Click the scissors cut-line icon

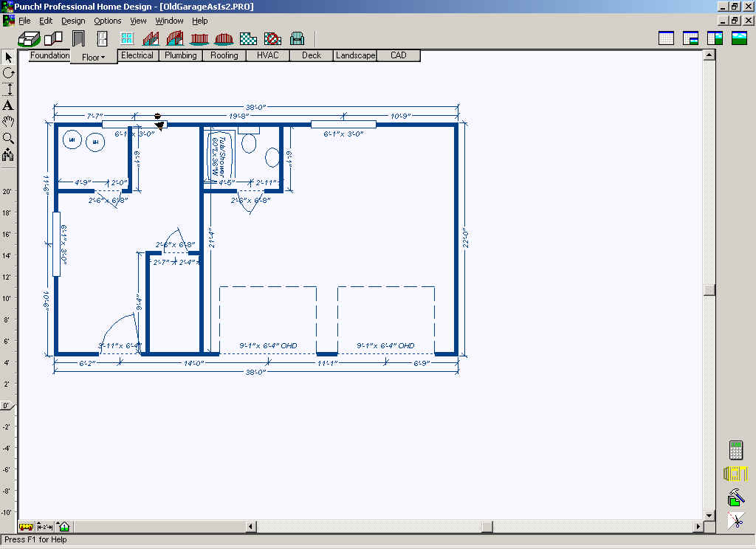tap(736, 521)
